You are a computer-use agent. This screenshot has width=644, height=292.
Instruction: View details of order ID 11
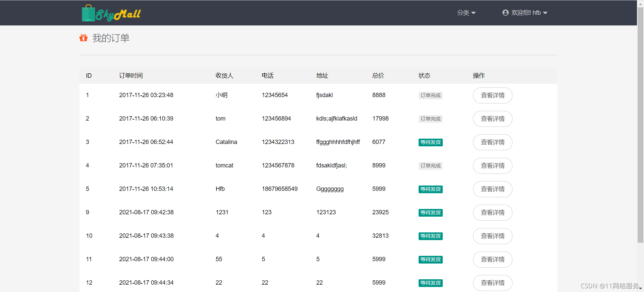point(492,260)
